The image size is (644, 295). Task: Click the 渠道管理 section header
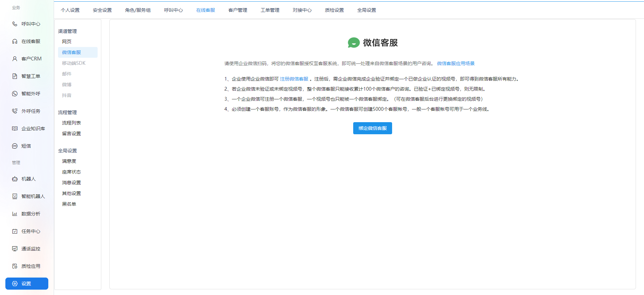tap(67, 31)
